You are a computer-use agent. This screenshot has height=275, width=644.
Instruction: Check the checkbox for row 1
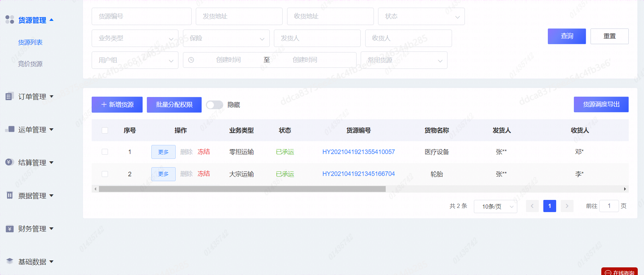105,152
